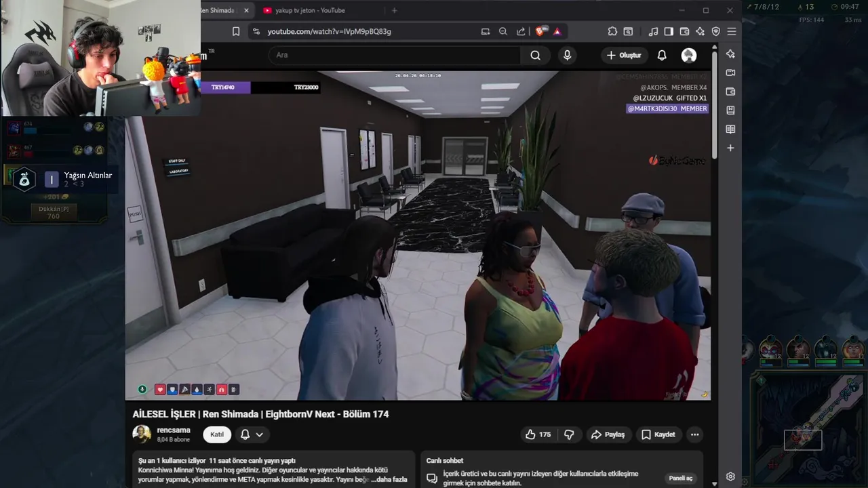Click '8,04 B abone' subscriber count
Screen dimensions: 868x488
pyautogui.click(x=174, y=439)
